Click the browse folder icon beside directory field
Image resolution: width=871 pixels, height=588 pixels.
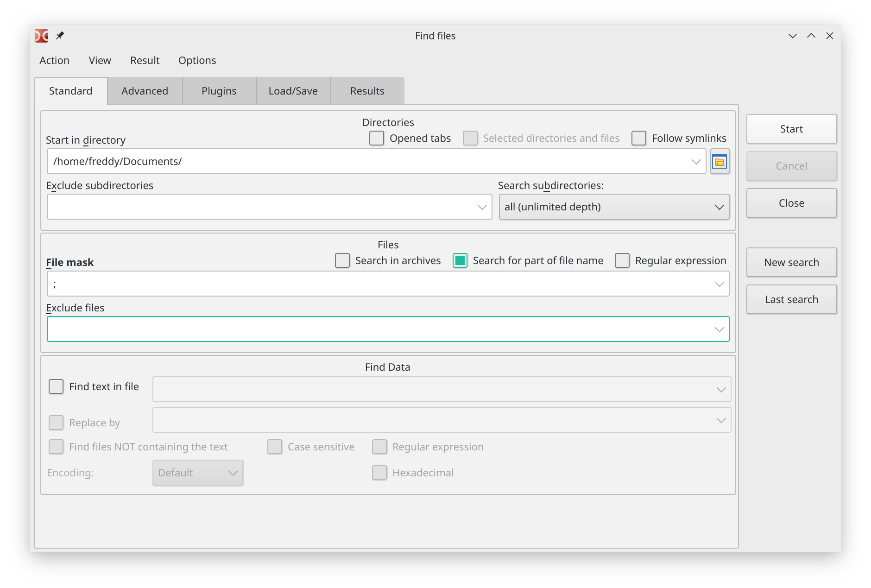click(x=720, y=162)
